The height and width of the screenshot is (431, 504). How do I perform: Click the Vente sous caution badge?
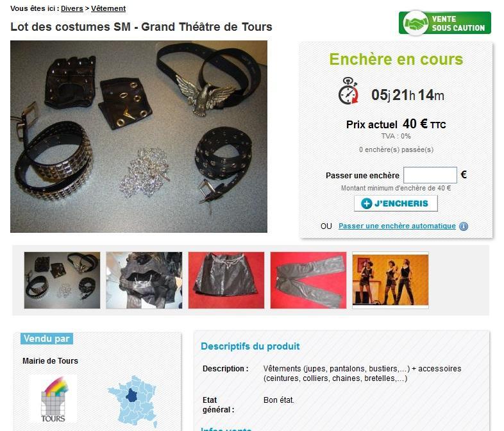[445, 23]
